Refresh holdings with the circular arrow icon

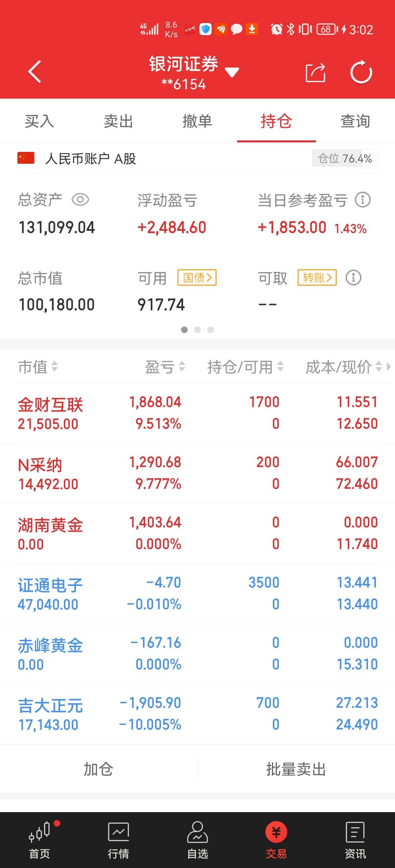[x=361, y=72]
